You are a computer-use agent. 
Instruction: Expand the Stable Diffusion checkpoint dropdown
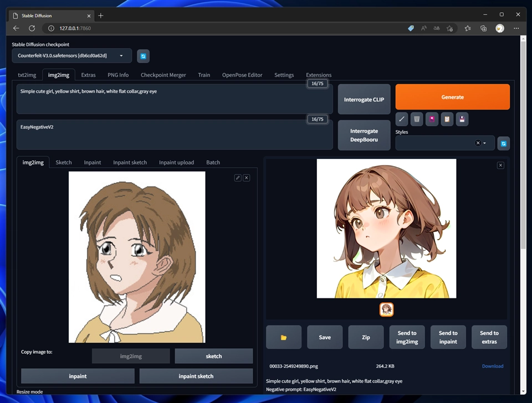(x=71, y=55)
